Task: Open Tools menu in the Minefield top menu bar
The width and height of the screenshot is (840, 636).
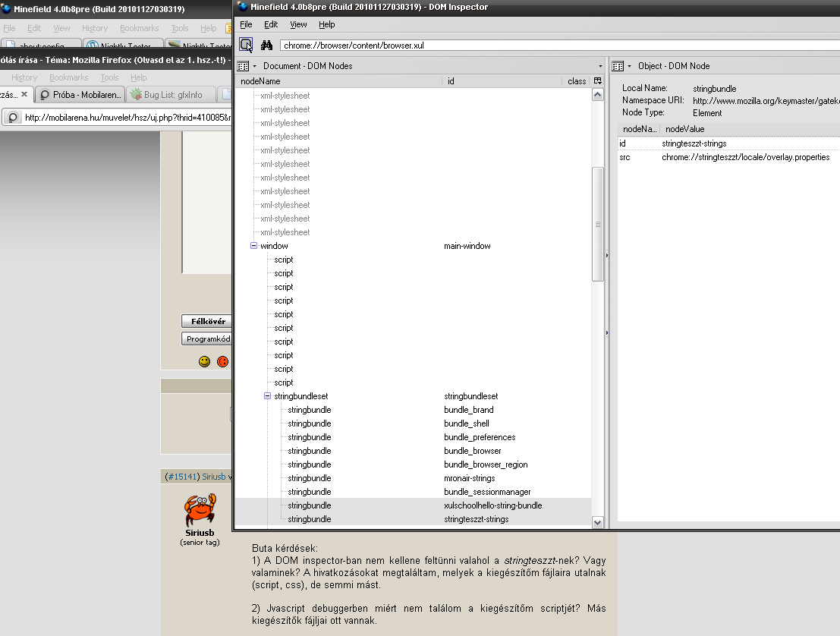Action: (x=180, y=28)
